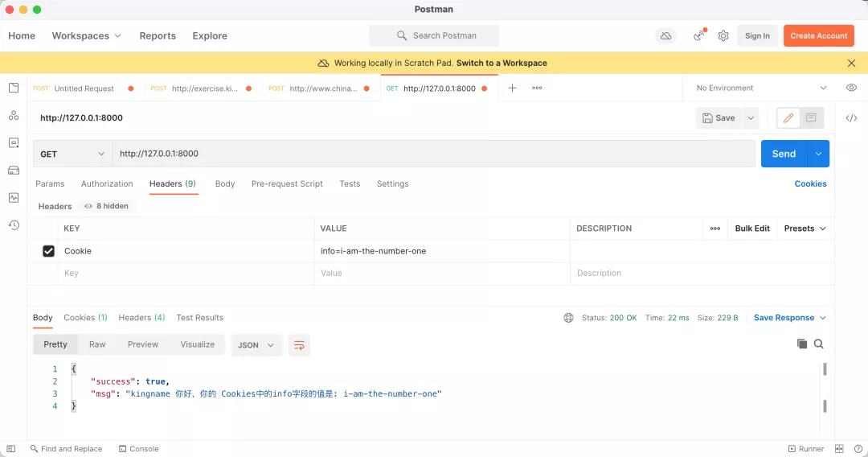Open headers table column options dots
868x457 pixels.
coord(715,228)
